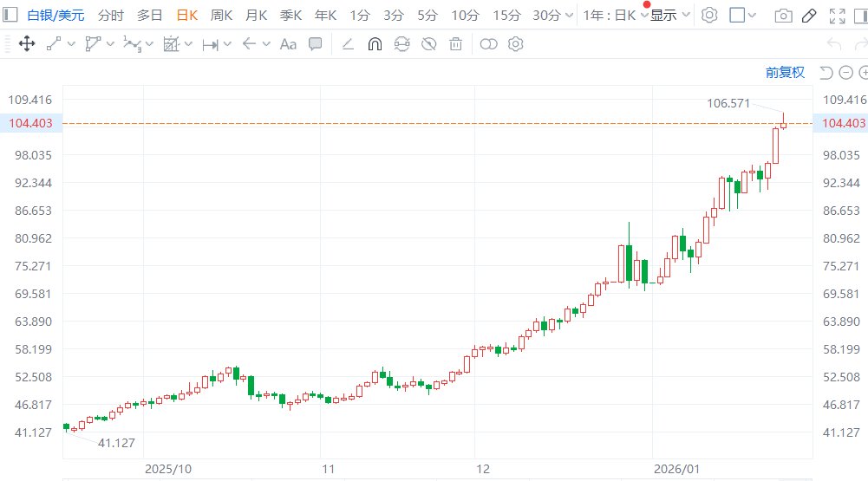Take a chart screenshot with the camera icon

pos(783,16)
